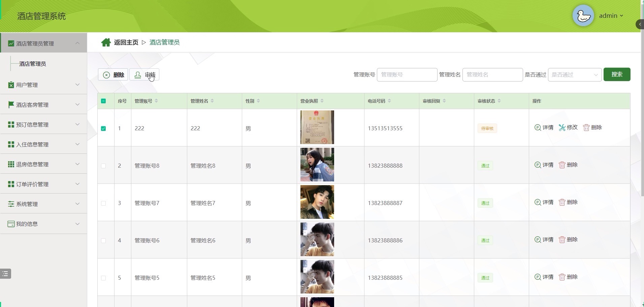Collapse the 酒店管理员管理 menu chevron
644x307 pixels.
(x=77, y=43)
